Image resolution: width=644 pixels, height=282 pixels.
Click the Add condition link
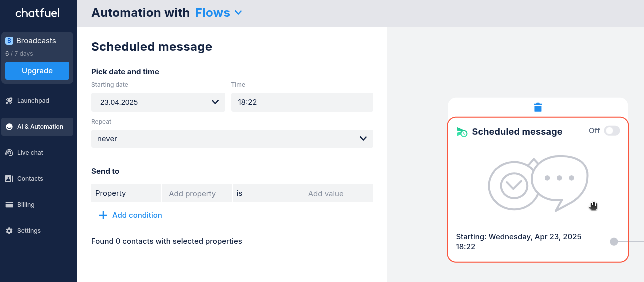pos(137,215)
